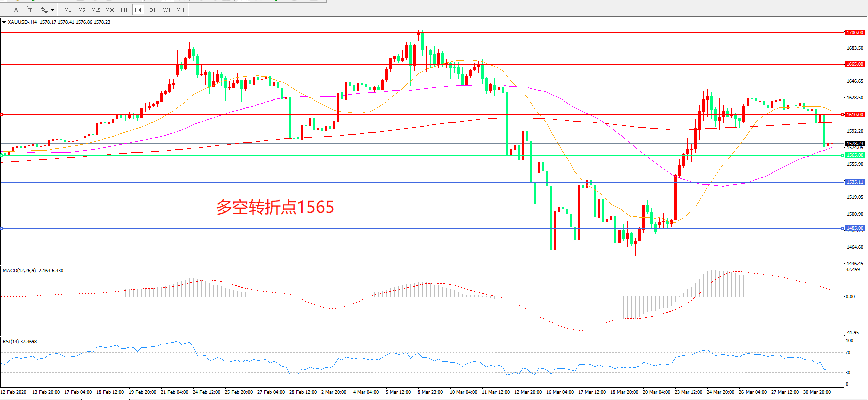The height and width of the screenshot is (400, 868).
Task: Click the blue 1485.00 price label
Action: tap(855, 228)
